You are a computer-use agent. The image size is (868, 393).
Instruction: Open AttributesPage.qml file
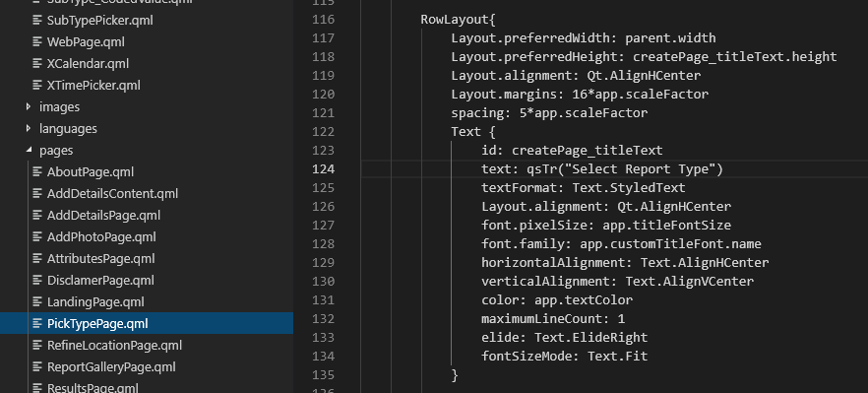coord(100,259)
